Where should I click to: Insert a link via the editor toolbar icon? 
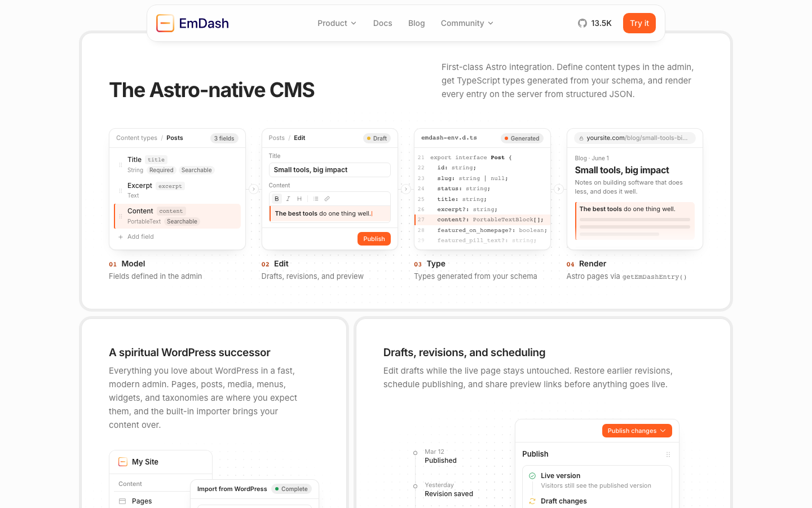pyautogui.click(x=327, y=199)
